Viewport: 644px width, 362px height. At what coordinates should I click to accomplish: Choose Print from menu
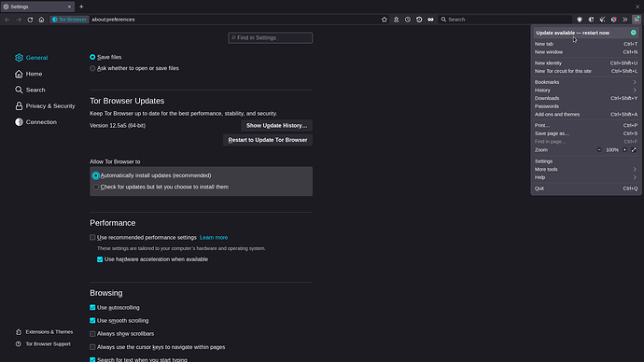pos(586,126)
